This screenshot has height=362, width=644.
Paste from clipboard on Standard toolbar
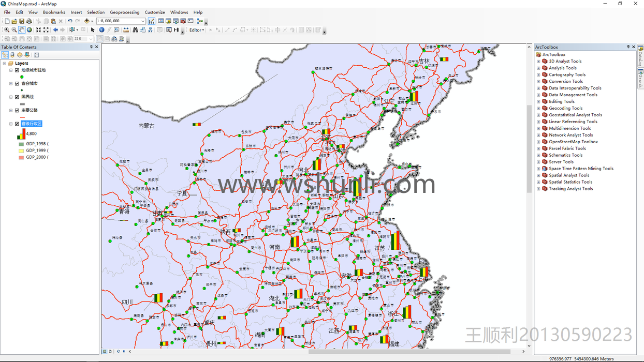point(53,21)
